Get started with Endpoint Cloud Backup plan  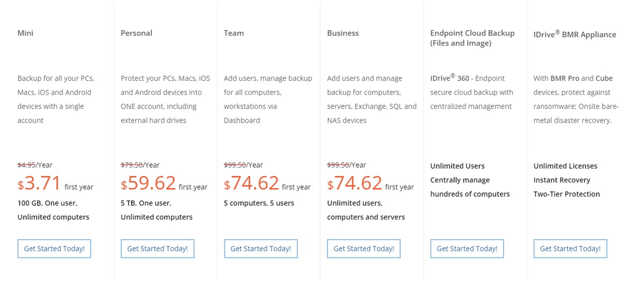point(467,249)
